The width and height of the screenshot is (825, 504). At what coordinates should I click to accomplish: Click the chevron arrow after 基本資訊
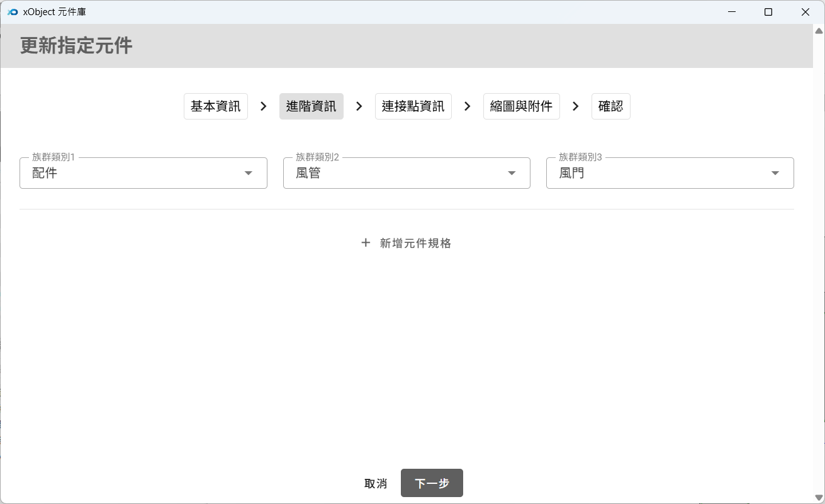click(264, 106)
